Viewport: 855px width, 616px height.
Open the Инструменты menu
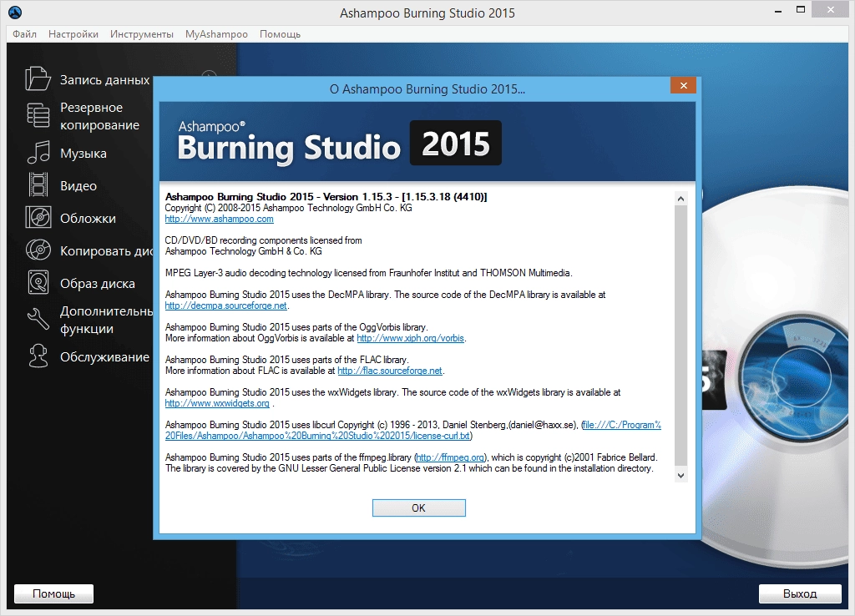click(x=142, y=33)
